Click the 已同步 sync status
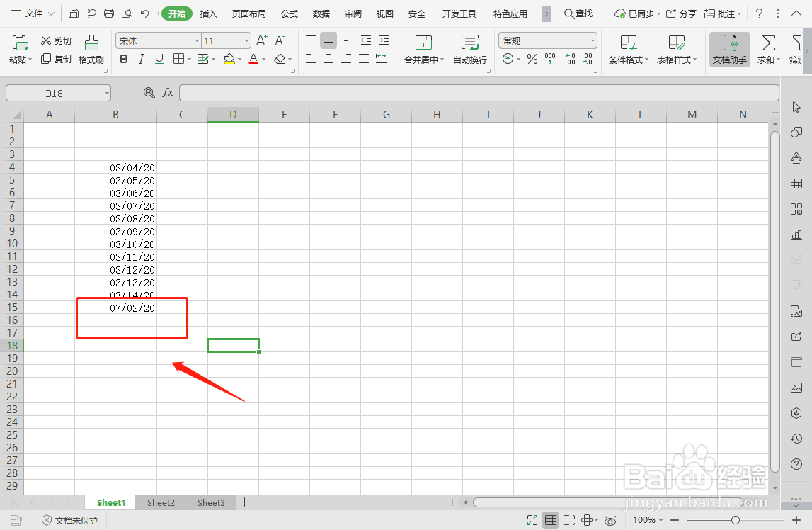 click(x=637, y=13)
